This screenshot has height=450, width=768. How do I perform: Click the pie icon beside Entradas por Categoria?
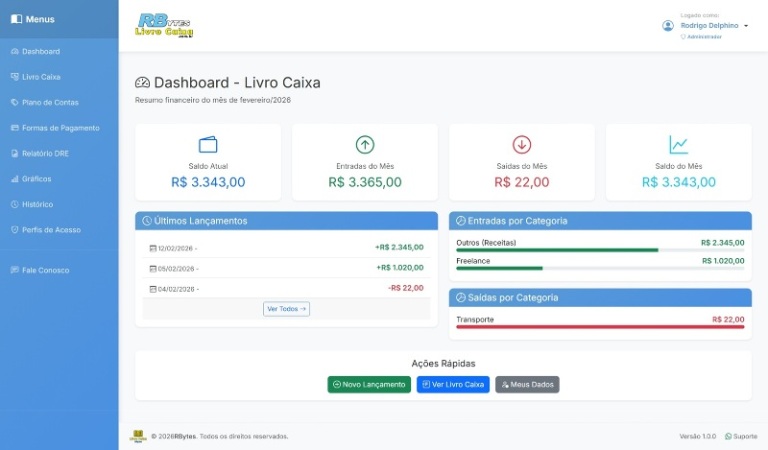pos(460,221)
